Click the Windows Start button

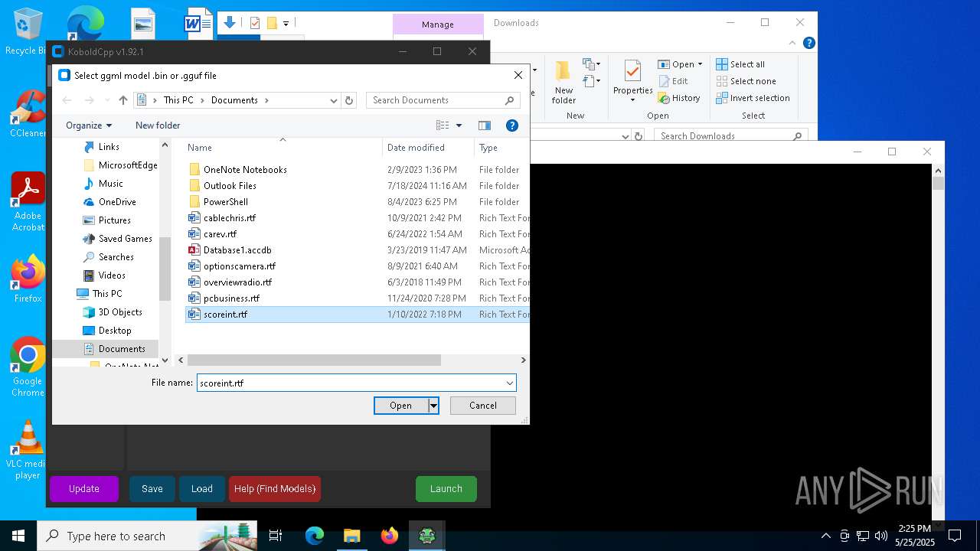pos(18,536)
